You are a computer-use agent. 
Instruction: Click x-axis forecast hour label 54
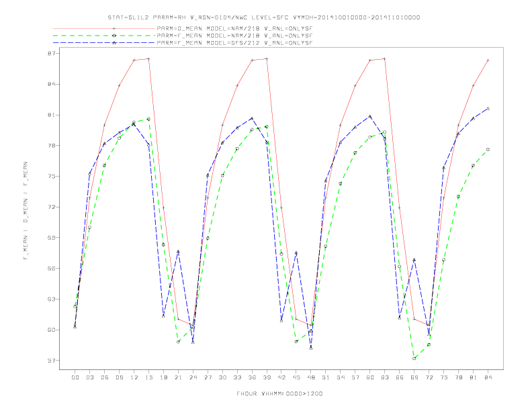coord(341,377)
